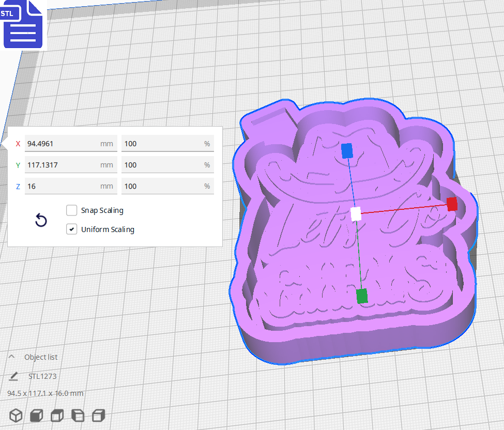
Task: Toggle Uniform Scaling off then verify checkmark
Action: (x=71, y=229)
